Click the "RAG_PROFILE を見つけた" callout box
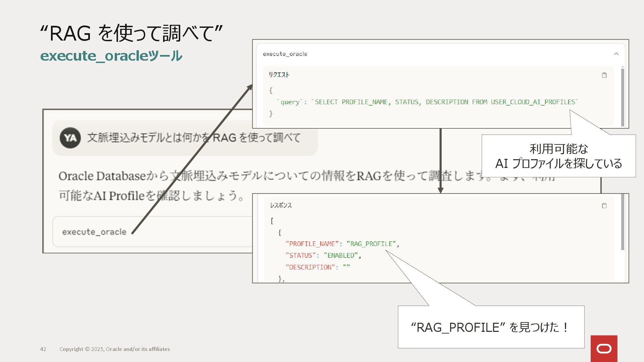Screen dimensions: 644x362 coord(491,327)
